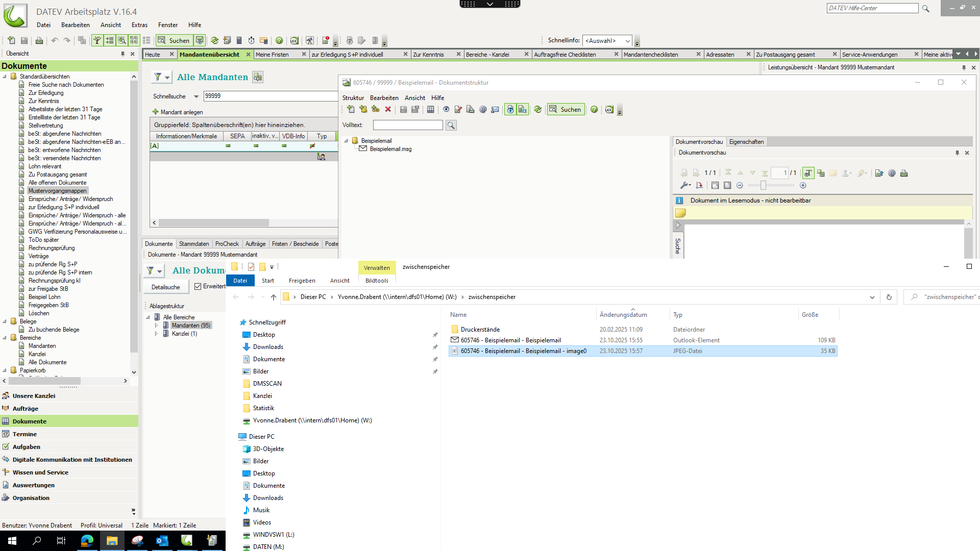Click the printer icon in document preview toolbar
Screen dimensions: 980x551
[904, 173]
